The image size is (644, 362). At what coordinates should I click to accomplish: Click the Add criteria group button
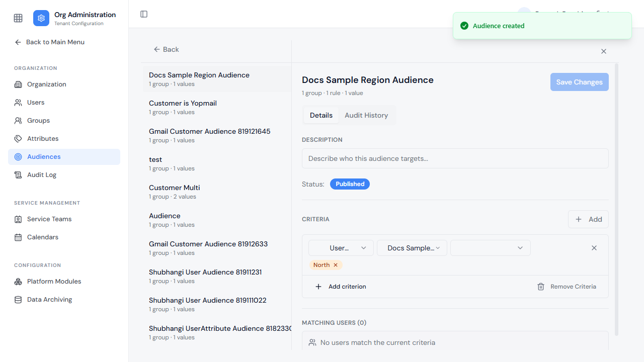coord(588,219)
